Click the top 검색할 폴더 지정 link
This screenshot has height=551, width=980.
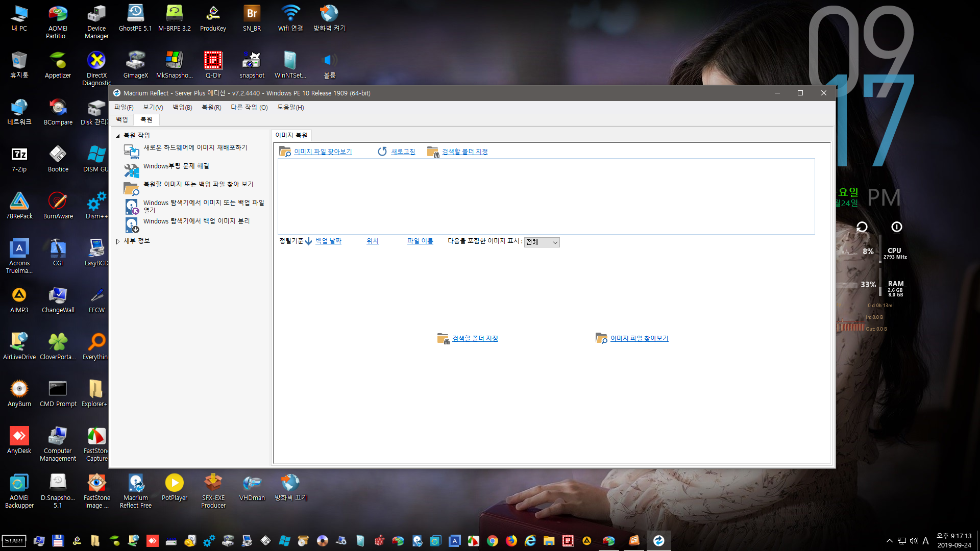click(x=465, y=152)
